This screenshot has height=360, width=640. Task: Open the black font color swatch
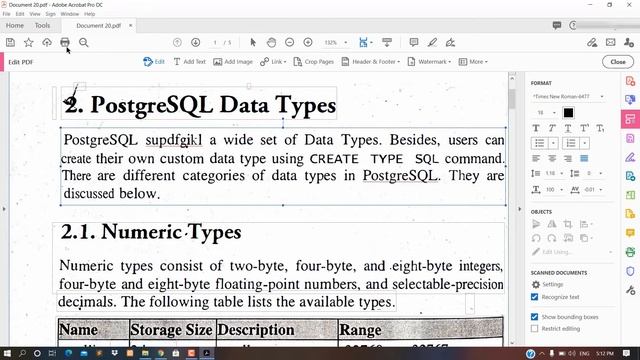(568, 113)
